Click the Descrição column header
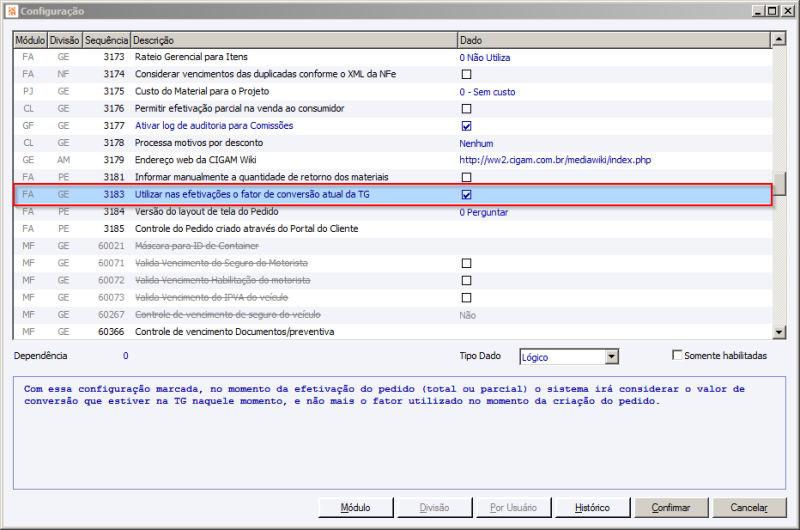The width and height of the screenshot is (800, 530). tap(294, 40)
